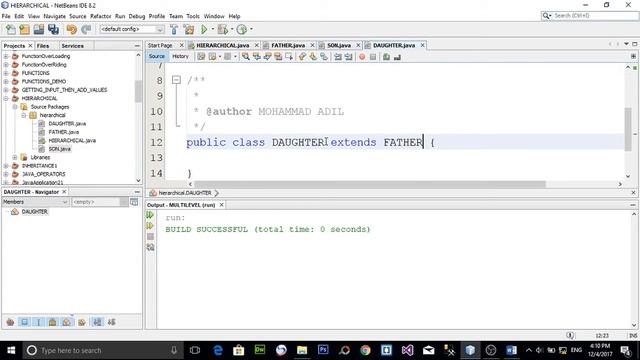Open the Members dropdown in Navigator
This screenshot has width=640, height=360.
click(35, 202)
